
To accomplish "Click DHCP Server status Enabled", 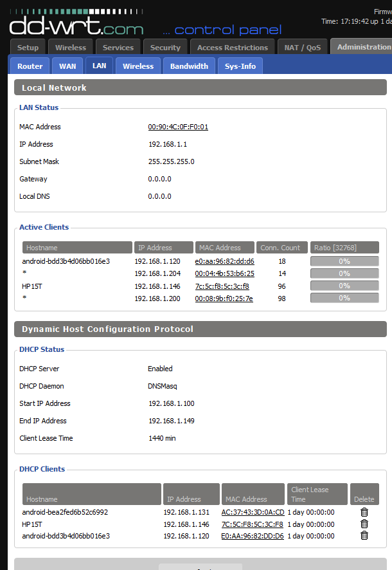I will coord(160,369).
